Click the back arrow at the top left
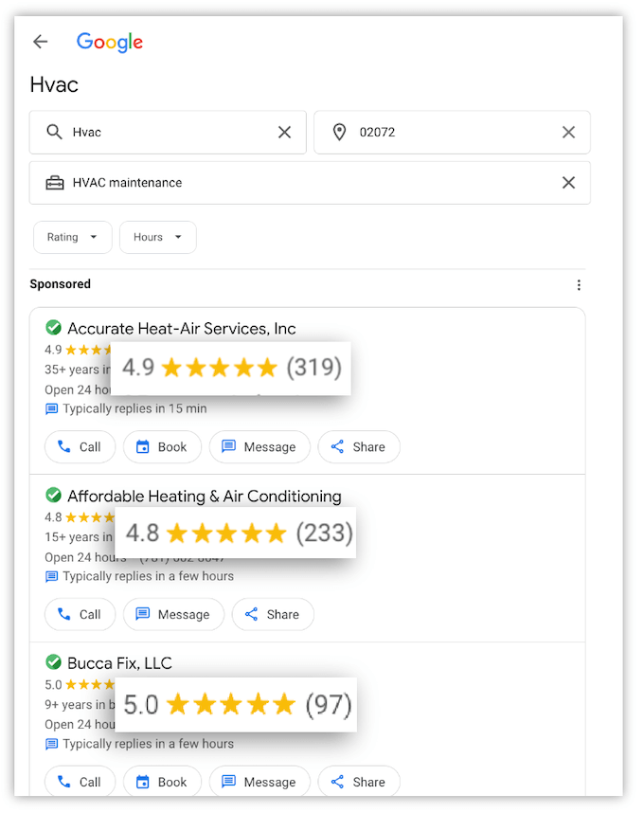644x813 pixels. pos(39,42)
